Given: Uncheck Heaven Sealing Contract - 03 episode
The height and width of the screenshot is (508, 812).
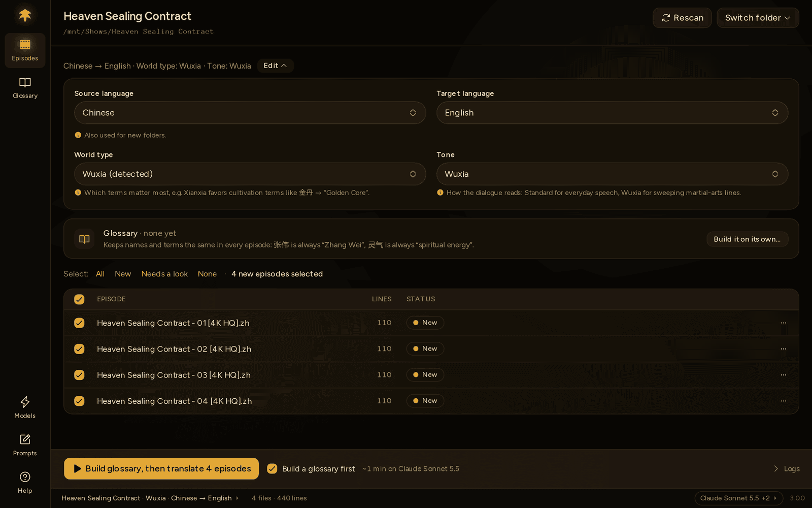Looking at the screenshot, I should click(79, 375).
